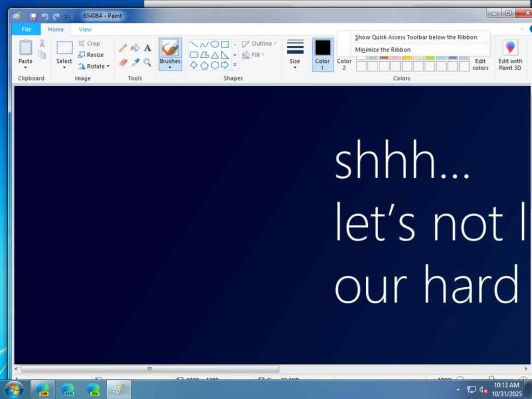Click the Paste clipboard icon

point(25,47)
